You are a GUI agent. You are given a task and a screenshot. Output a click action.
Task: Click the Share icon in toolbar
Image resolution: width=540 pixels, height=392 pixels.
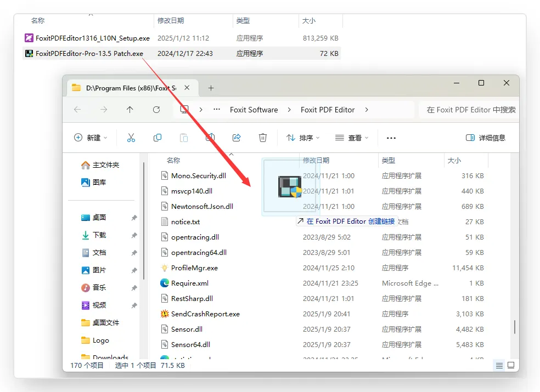237,138
